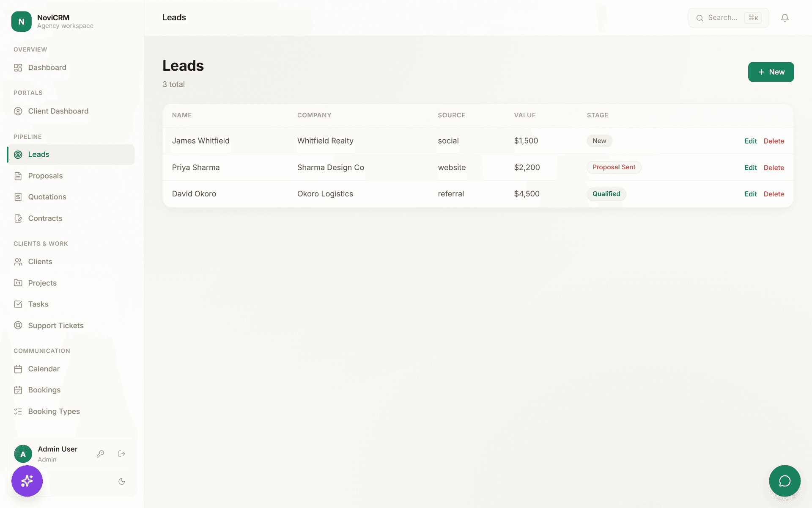Click the Contracts pen-document icon
Image resolution: width=812 pixels, height=508 pixels.
(x=18, y=218)
